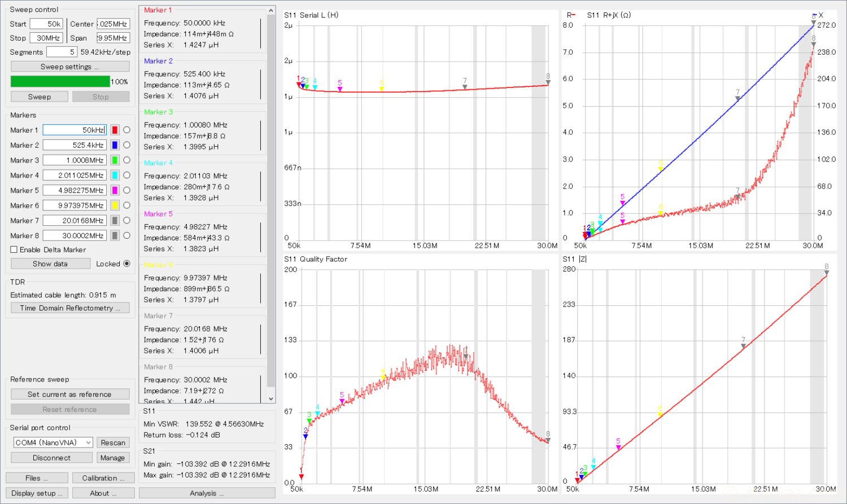Enable the Delta Marker checkbox
Image resolution: width=847 pixels, height=504 pixels.
pos(14,249)
